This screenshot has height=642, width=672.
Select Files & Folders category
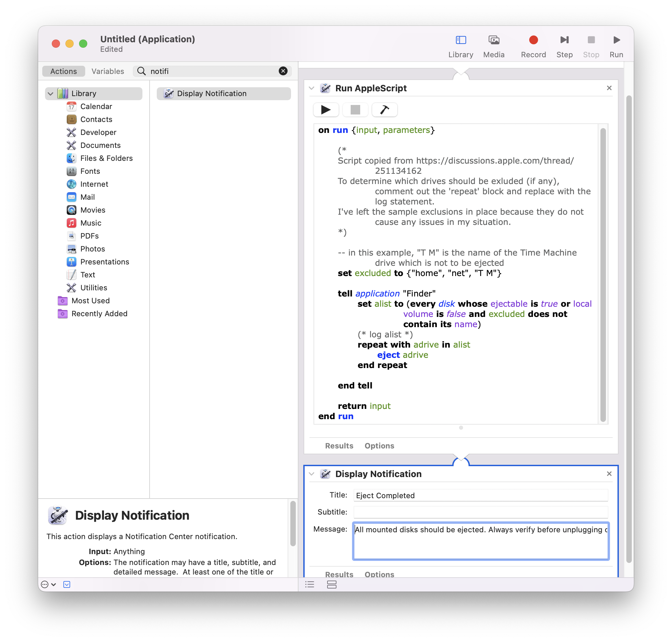pyautogui.click(x=106, y=158)
